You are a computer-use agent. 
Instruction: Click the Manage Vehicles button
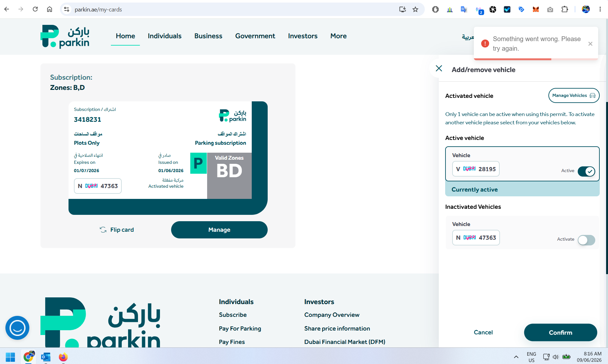(x=574, y=96)
